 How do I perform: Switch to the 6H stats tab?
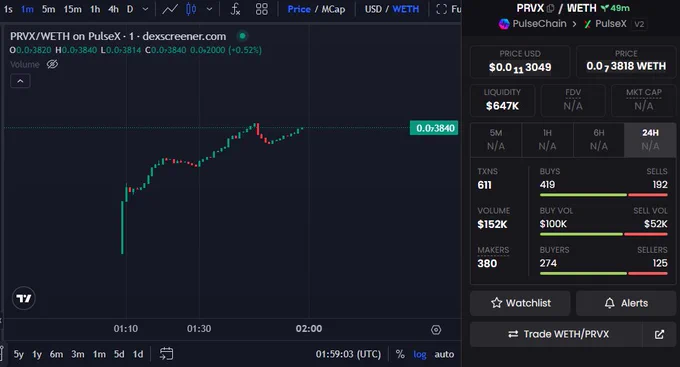coord(598,140)
